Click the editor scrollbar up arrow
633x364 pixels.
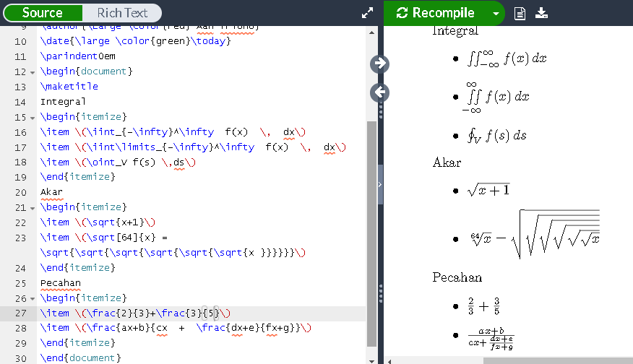371,32
